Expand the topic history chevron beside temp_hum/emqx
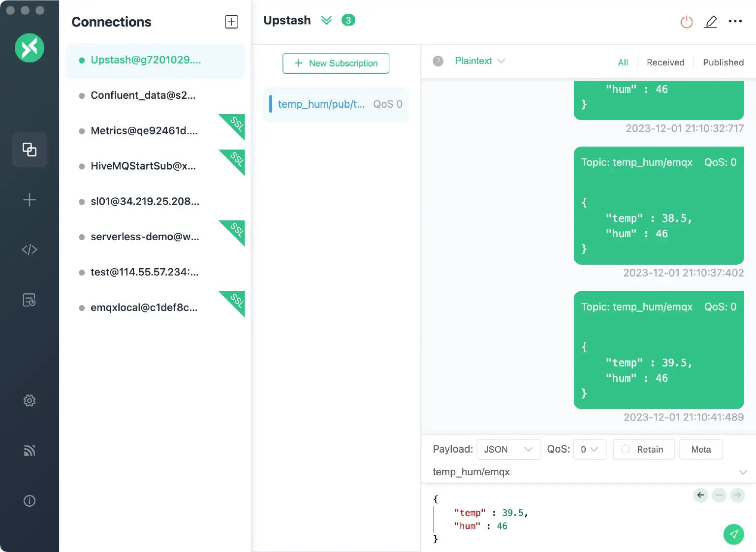756x552 pixels. pyautogui.click(x=743, y=472)
